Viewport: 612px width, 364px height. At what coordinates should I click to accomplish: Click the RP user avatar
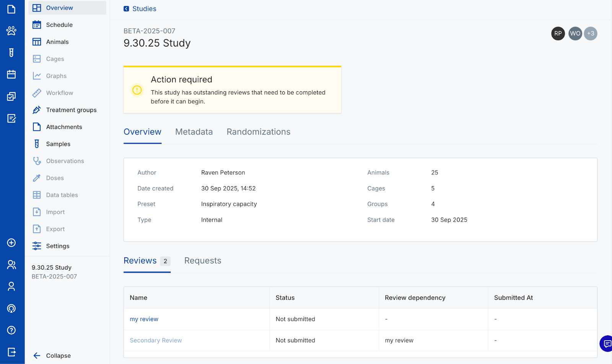click(x=558, y=34)
